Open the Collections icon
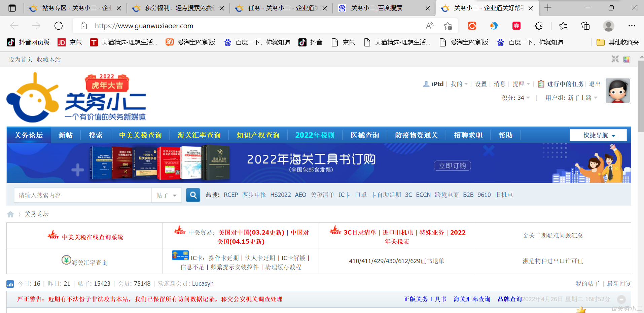This screenshot has width=644, height=313. [x=585, y=26]
